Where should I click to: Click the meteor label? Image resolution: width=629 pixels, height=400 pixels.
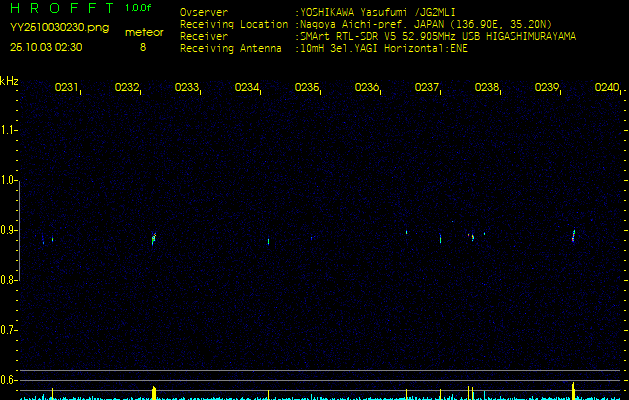pyautogui.click(x=144, y=32)
